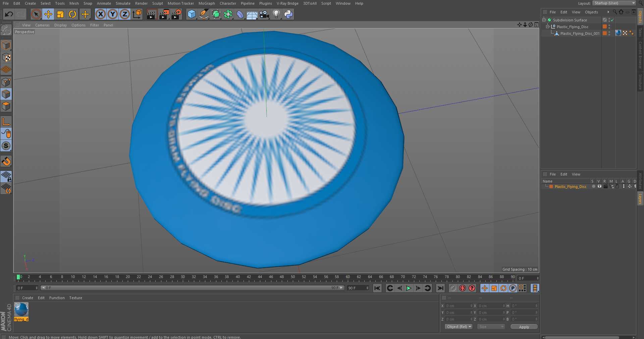644x339 pixels.
Task: Collapse Subdivision Surface tree node
Action: [544, 20]
